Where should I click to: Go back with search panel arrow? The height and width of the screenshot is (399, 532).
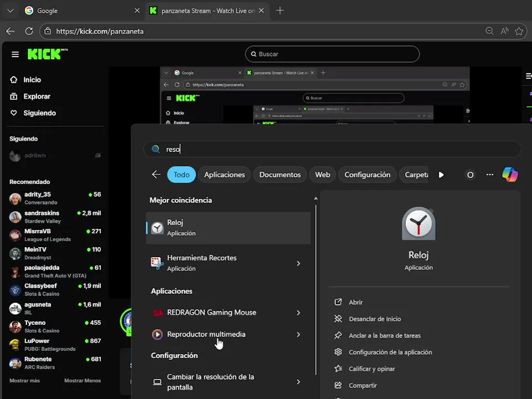point(156,175)
